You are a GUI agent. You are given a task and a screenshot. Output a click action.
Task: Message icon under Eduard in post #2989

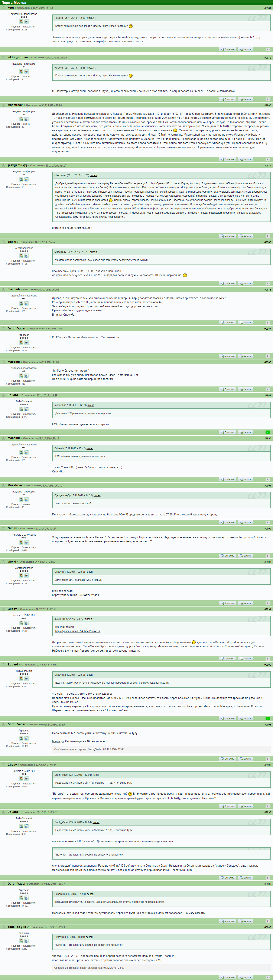tap(27, 409)
